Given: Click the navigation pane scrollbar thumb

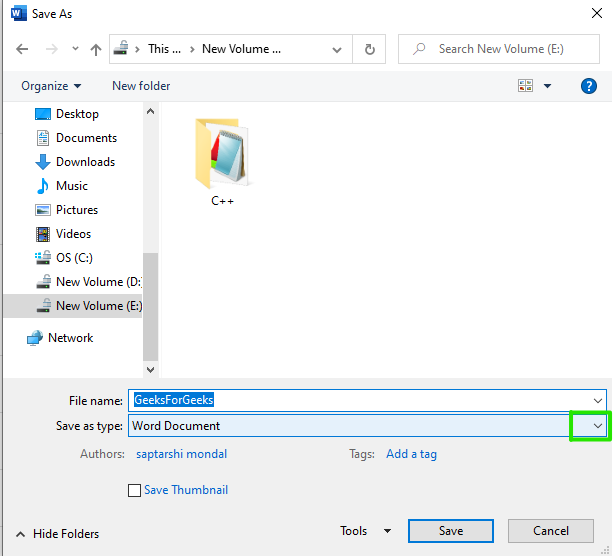Looking at the screenshot, I should tap(150, 307).
